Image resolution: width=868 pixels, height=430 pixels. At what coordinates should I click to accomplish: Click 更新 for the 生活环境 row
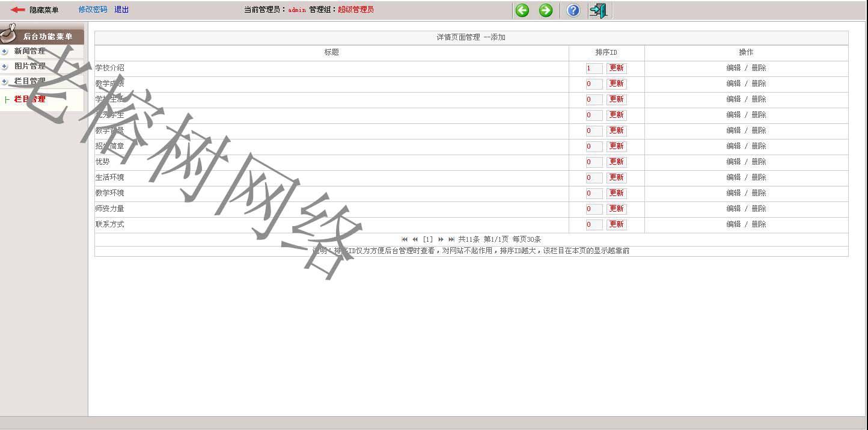[616, 177]
